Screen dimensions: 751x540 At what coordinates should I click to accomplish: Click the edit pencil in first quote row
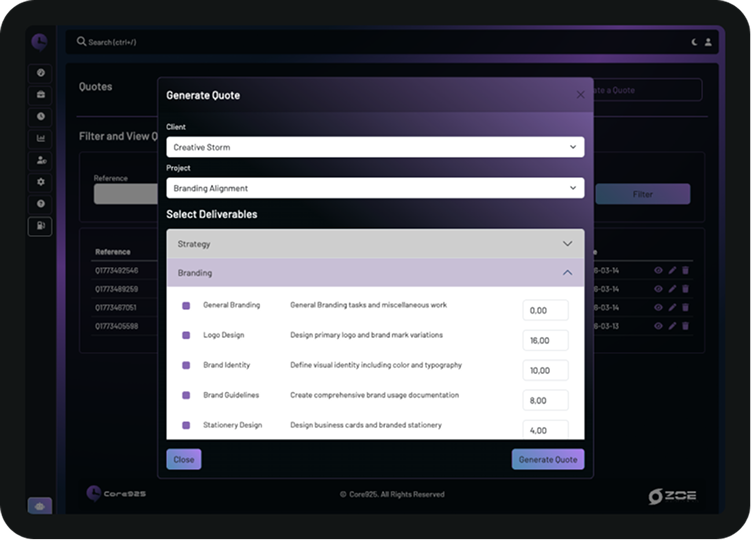coord(672,270)
